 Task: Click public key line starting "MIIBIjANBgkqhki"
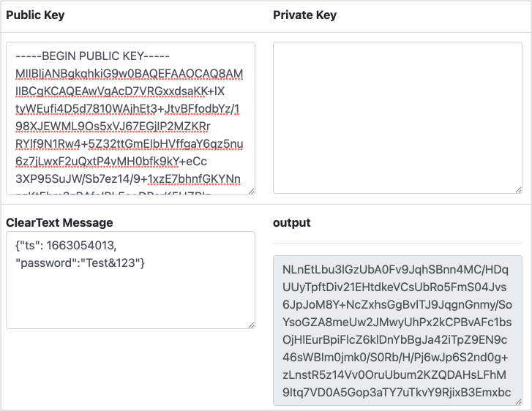point(128,74)
